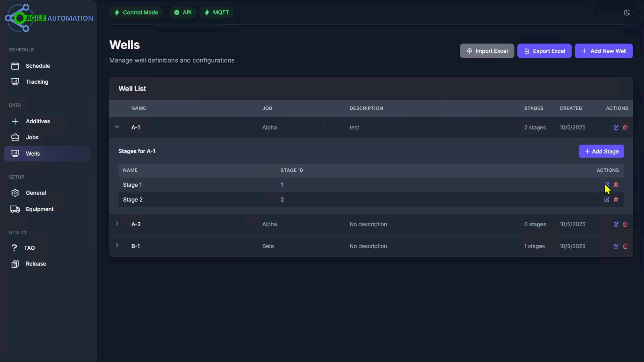Delete Stage 2 trash icon

(616, 200)
